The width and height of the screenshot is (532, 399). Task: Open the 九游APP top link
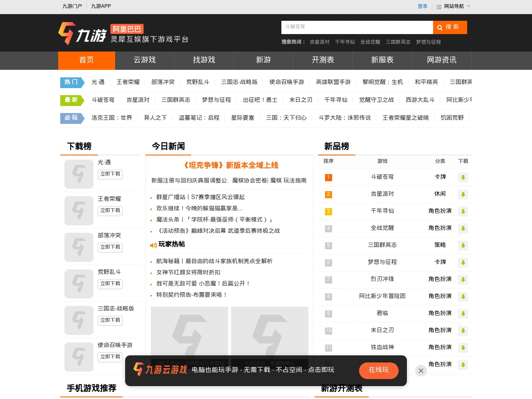101,6
